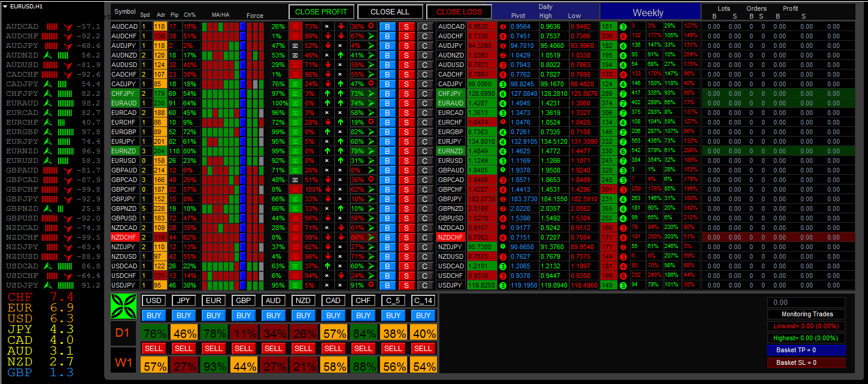Viewport: 868px width, 384px height.
Task: Click signal box icon beside AUDJPY 47%
Action: (295, 46)
